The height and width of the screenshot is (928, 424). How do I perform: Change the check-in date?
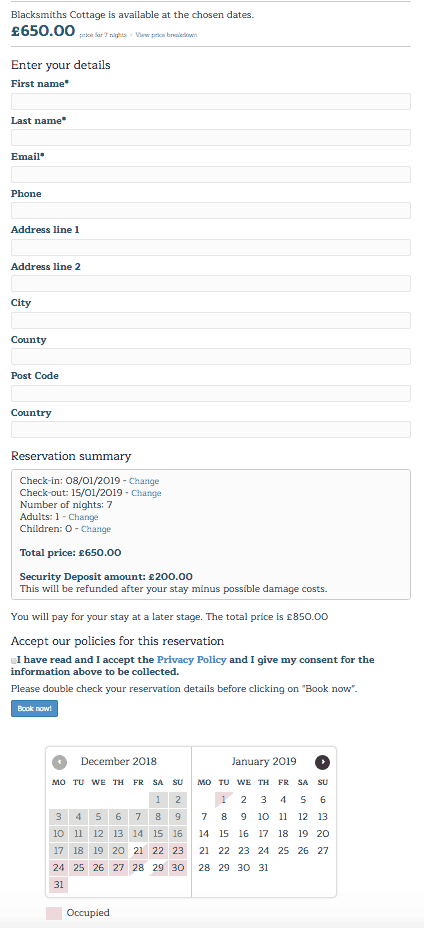[x=144, y=481]
